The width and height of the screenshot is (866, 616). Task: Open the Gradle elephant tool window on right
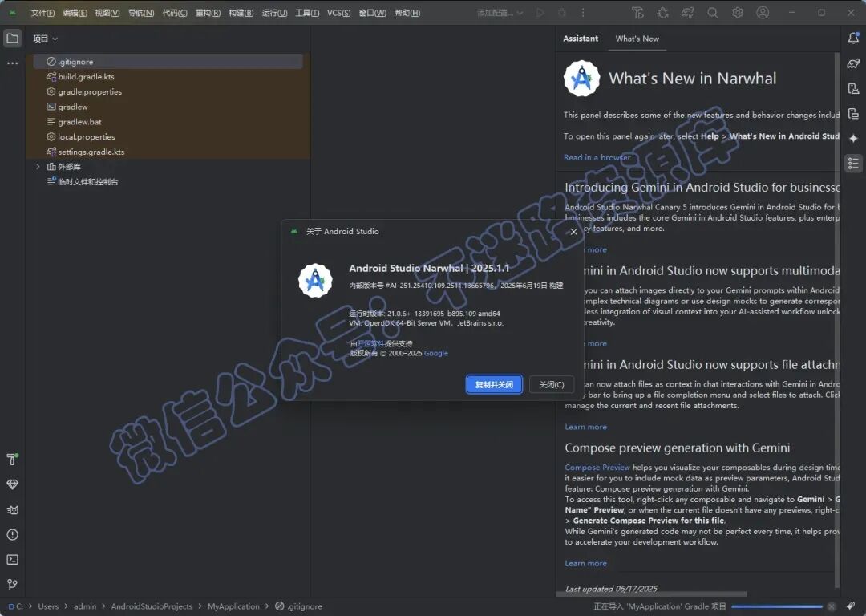click(853, 63)
